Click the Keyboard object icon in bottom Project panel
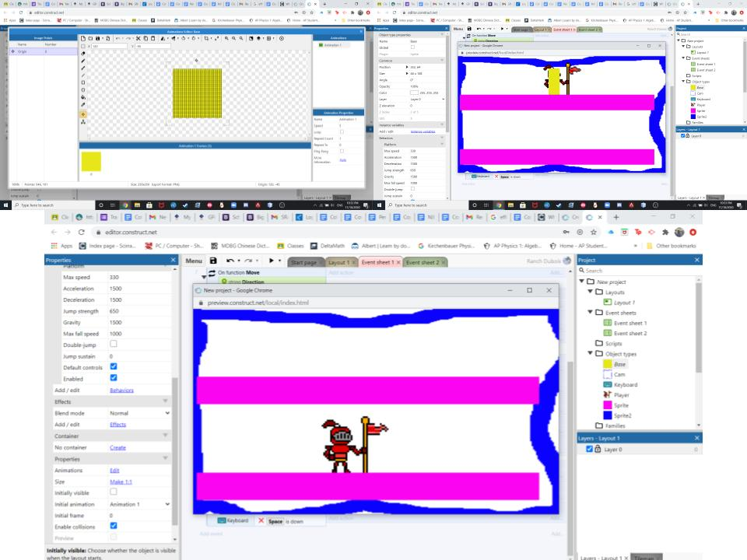The image size is (747, 560). [x=608, y=384]
